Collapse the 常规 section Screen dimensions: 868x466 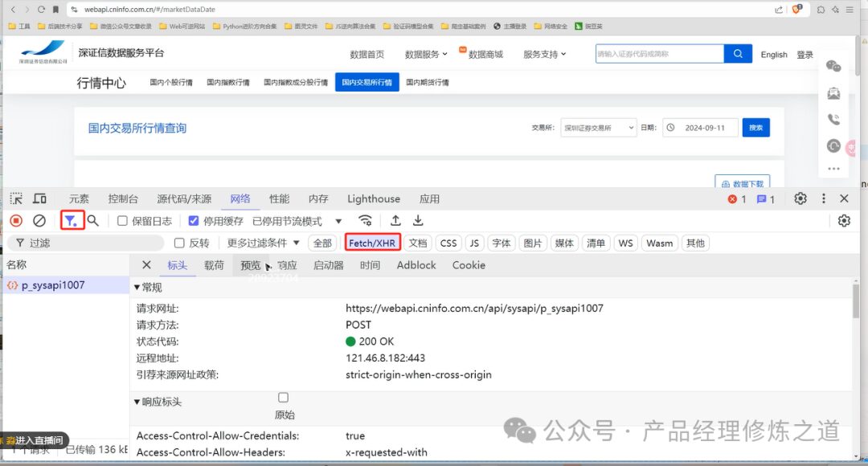pos(148,288)
